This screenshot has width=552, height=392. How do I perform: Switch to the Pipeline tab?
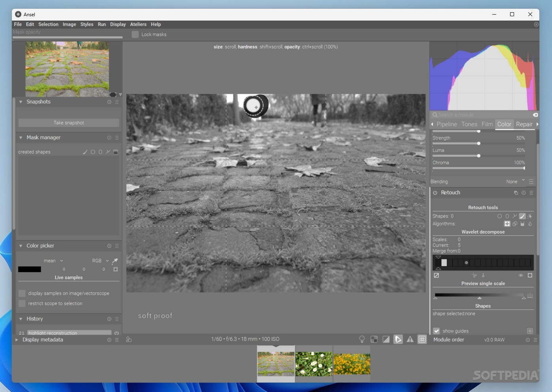point(447,124)
